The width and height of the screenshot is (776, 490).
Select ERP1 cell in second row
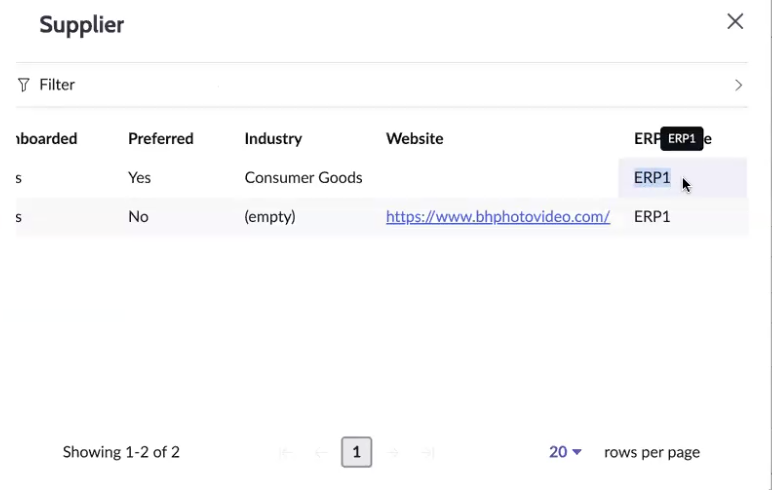(x=682, y=217)
